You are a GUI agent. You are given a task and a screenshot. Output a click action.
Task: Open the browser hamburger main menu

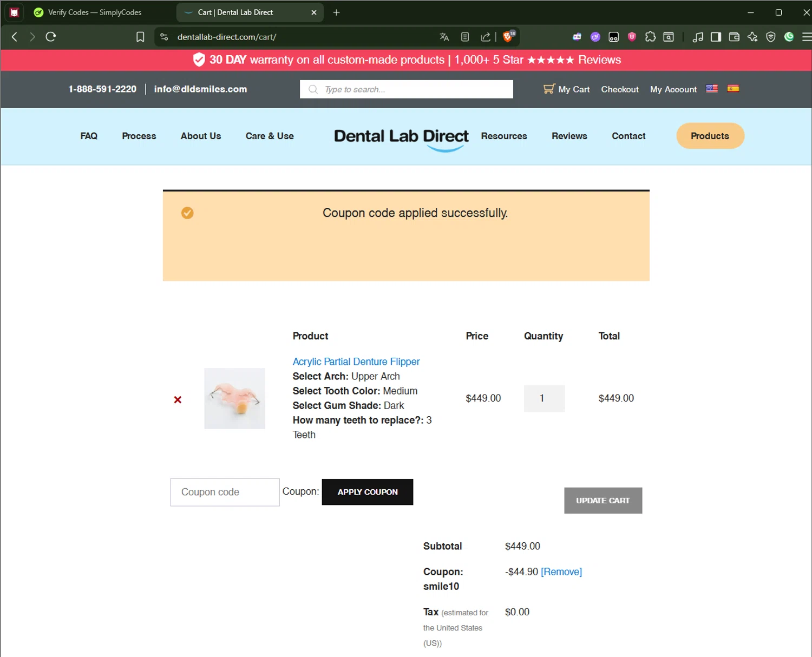[807, 37]
